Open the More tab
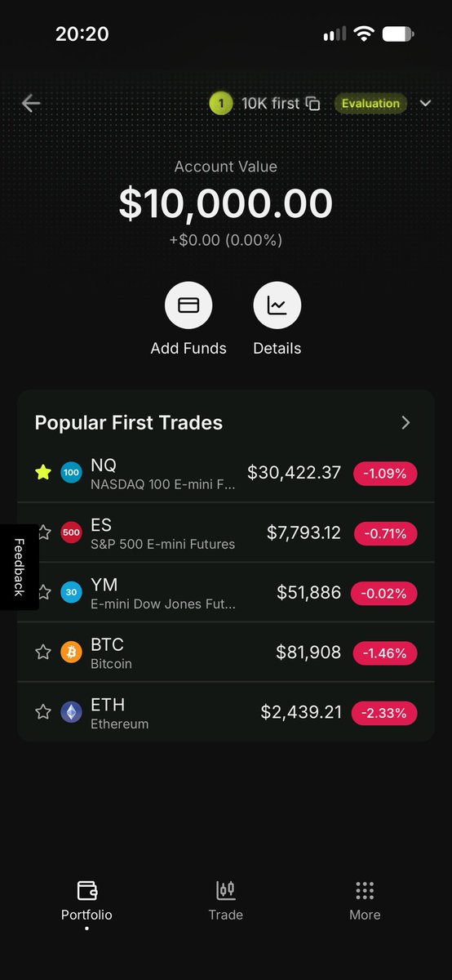 365,901
